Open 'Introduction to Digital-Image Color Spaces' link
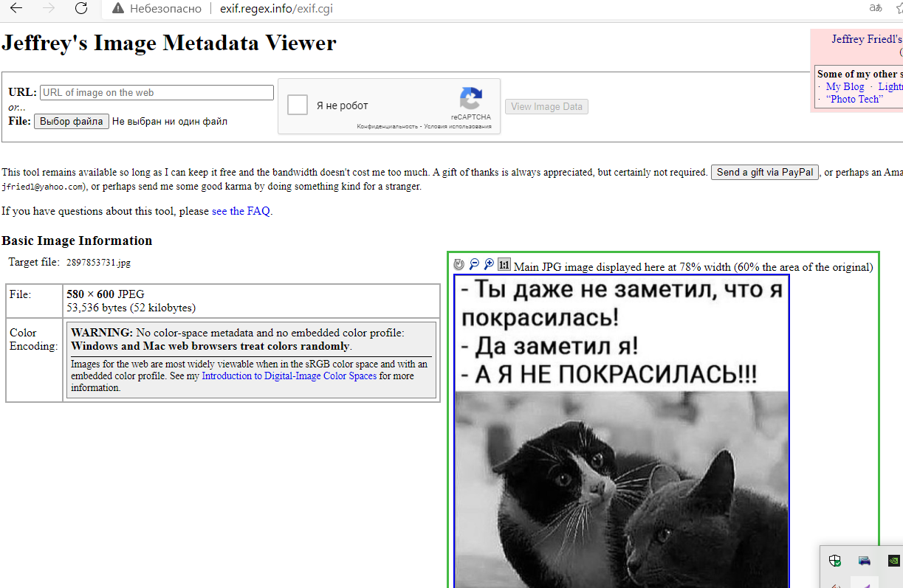Viewport: 903px width, 588px height. click(289, 376)
